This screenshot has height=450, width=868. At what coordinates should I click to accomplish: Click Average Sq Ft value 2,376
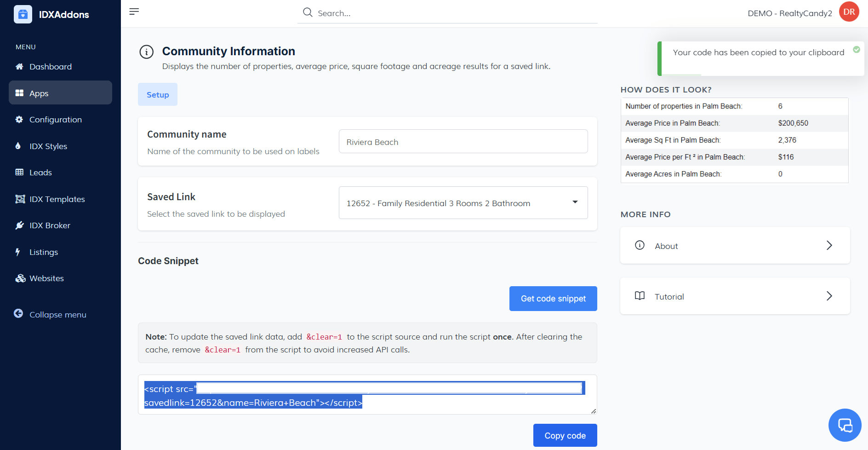click(787, 140)
